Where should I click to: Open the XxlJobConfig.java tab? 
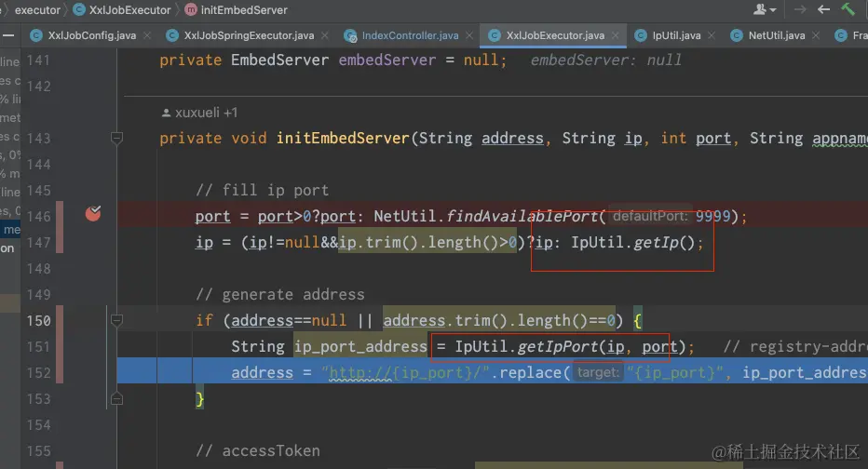point(91,35)
